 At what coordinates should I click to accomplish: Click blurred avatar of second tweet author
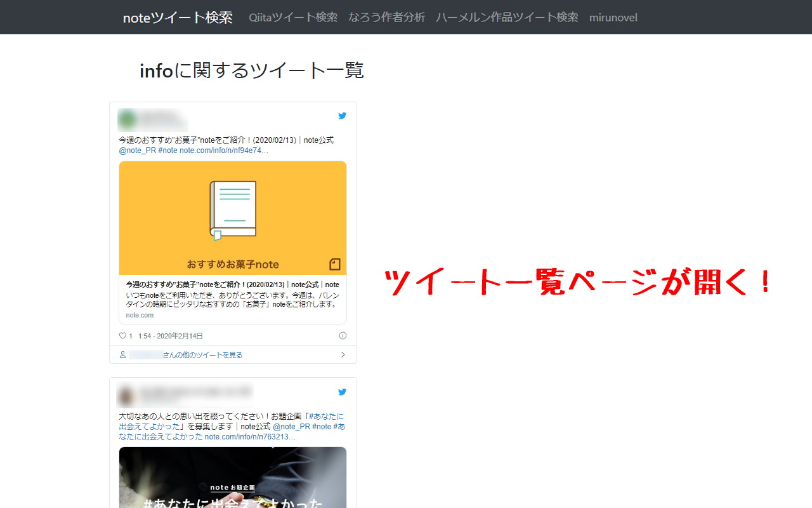coord(127,396)
